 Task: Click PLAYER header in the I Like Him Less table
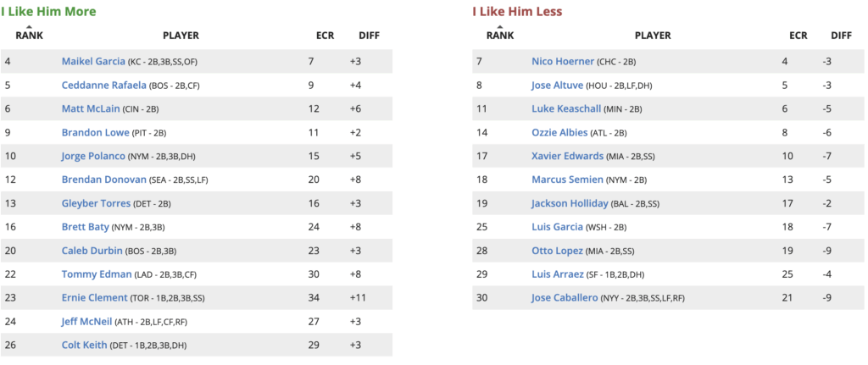pos(653,36)
